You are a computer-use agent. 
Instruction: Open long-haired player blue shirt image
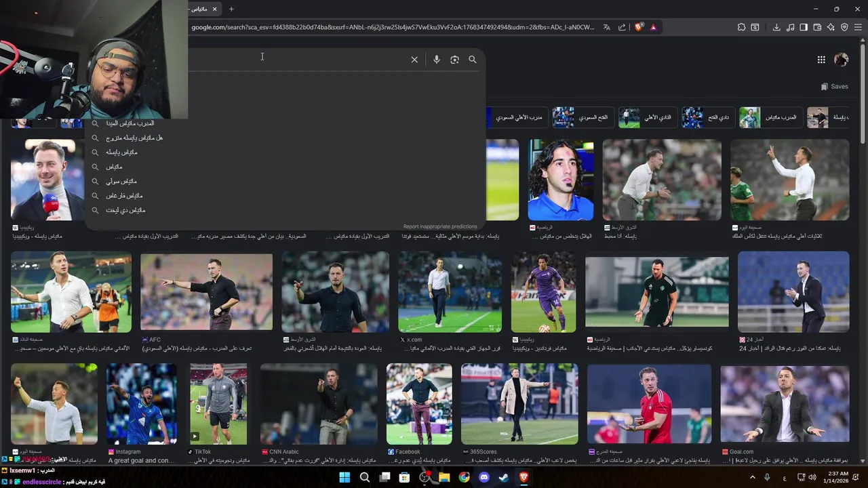point(561,180)
